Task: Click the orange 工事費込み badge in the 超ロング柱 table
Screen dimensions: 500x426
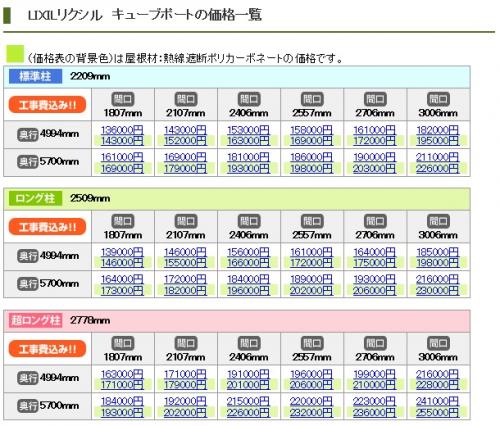Action: coord(47,349)
